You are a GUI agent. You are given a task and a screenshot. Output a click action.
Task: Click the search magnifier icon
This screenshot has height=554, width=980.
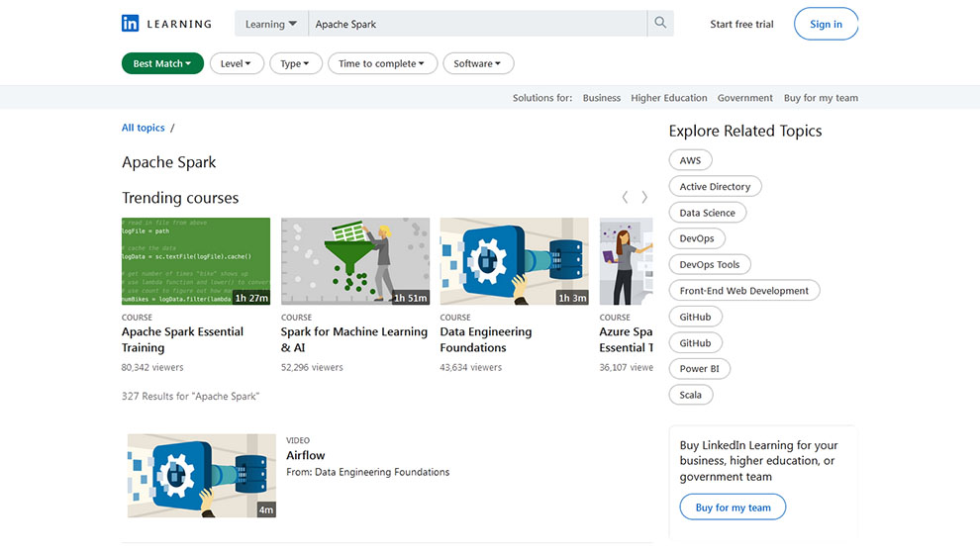[660, 23]
